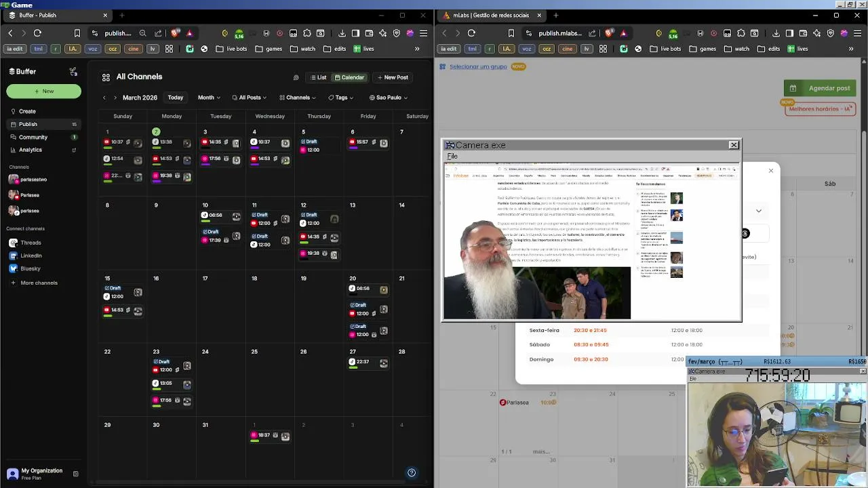Open the 13:05 post on March 23

point(172,384)
